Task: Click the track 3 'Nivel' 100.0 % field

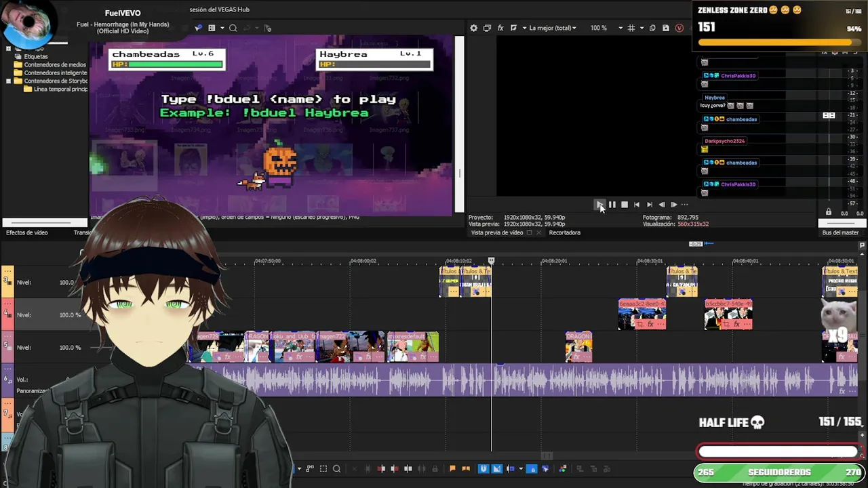Action: (x=70, y=282)
